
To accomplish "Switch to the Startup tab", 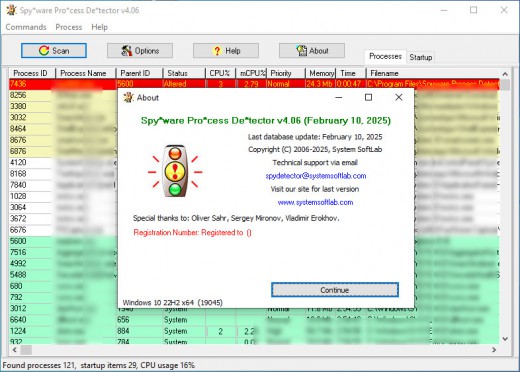I will coord(421,57).
